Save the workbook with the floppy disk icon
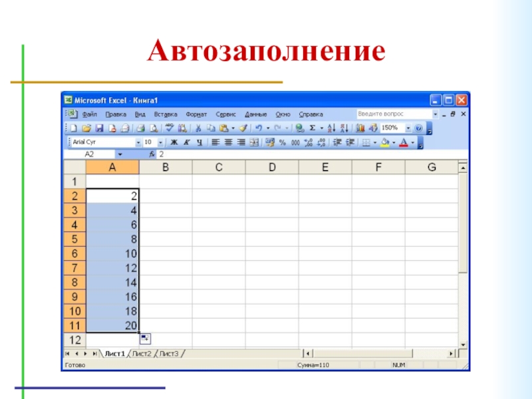The width and height of the screenshot is (532, 399). pos(99,128)
